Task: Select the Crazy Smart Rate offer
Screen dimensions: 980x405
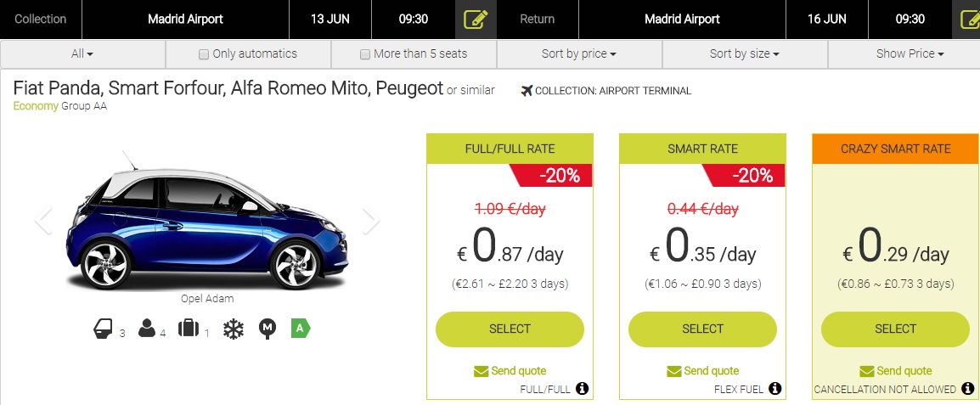Action: 895,329
